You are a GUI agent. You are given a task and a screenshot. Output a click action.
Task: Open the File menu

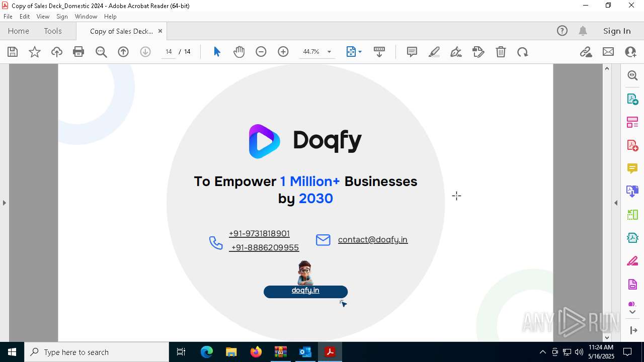click(8, 17)
